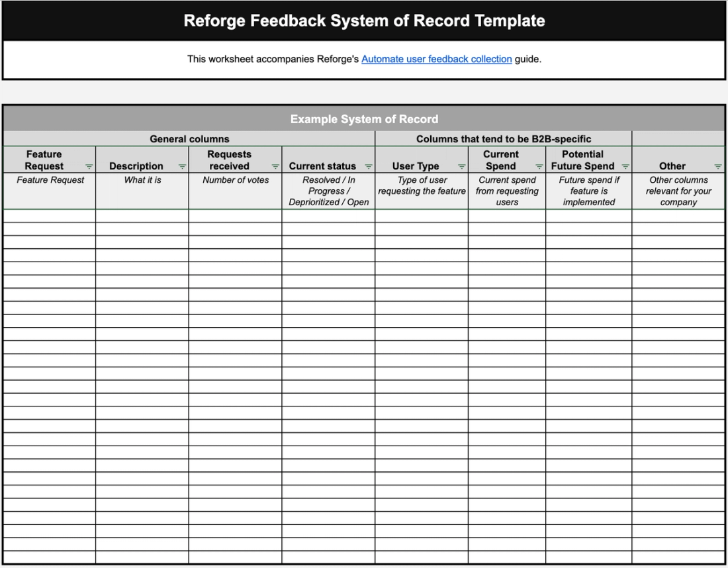This screenshot has height=568, width=728.
Task: Click the first empty cell under Feature Request
Action: click(x=46, y=215)
